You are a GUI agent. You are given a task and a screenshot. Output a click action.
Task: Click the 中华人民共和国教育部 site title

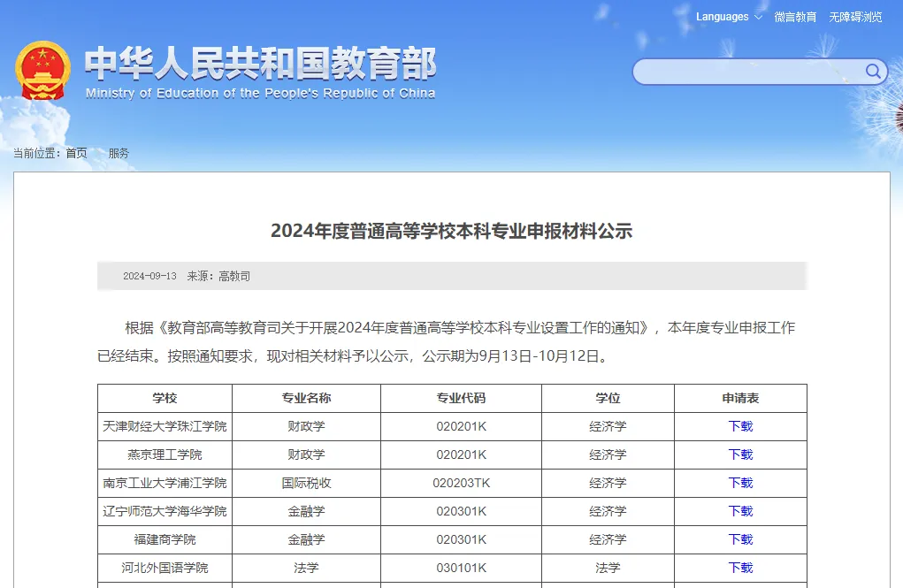coord(260,64)
